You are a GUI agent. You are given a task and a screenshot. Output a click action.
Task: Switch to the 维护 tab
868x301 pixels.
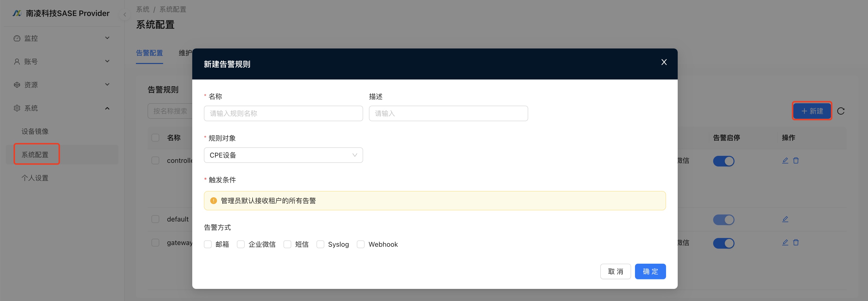point(185,53)
